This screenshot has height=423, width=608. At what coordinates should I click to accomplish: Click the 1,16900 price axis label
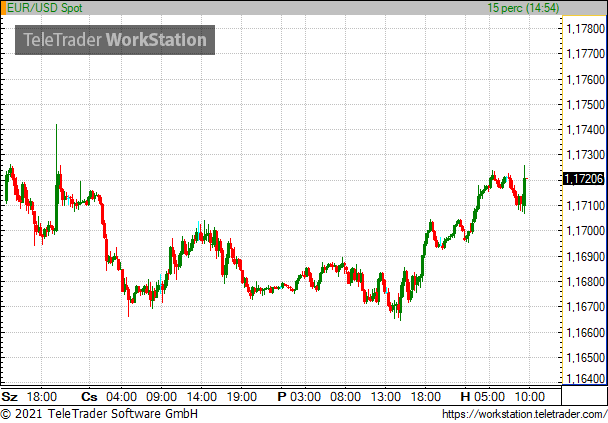(586, 257)
